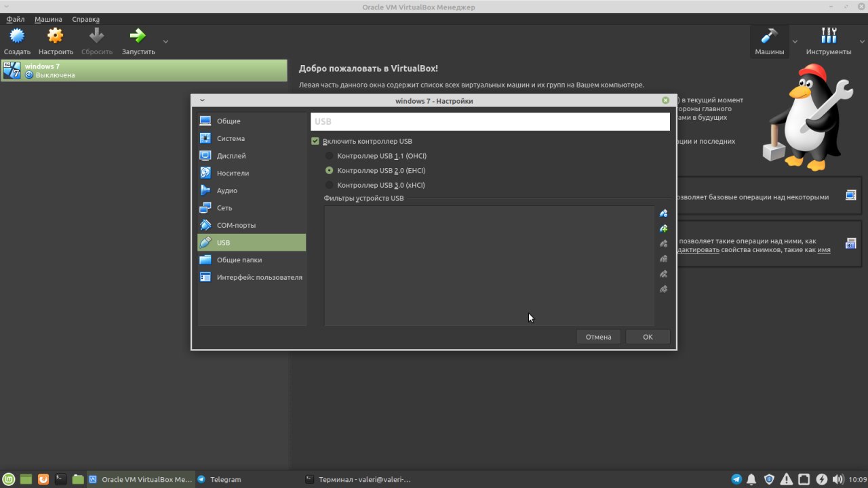Click details tool icon in welcome pane
This screenshot has width=868, height=488.
(x=851, y=196)
